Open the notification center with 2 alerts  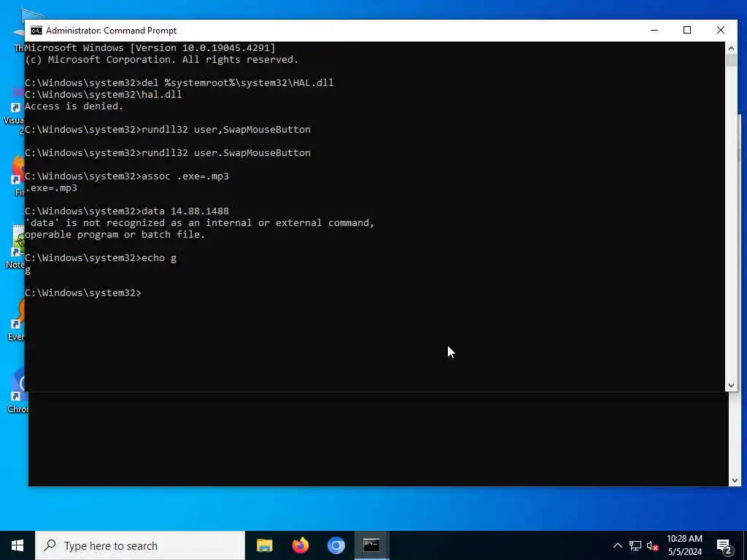(724, 546)
